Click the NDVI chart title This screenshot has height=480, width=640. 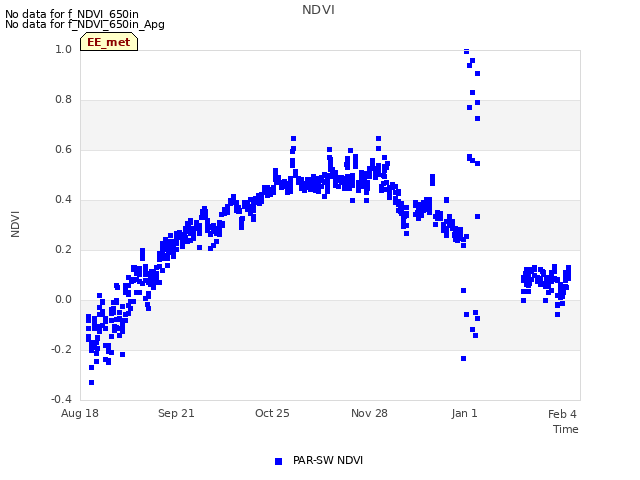[318, 10]
